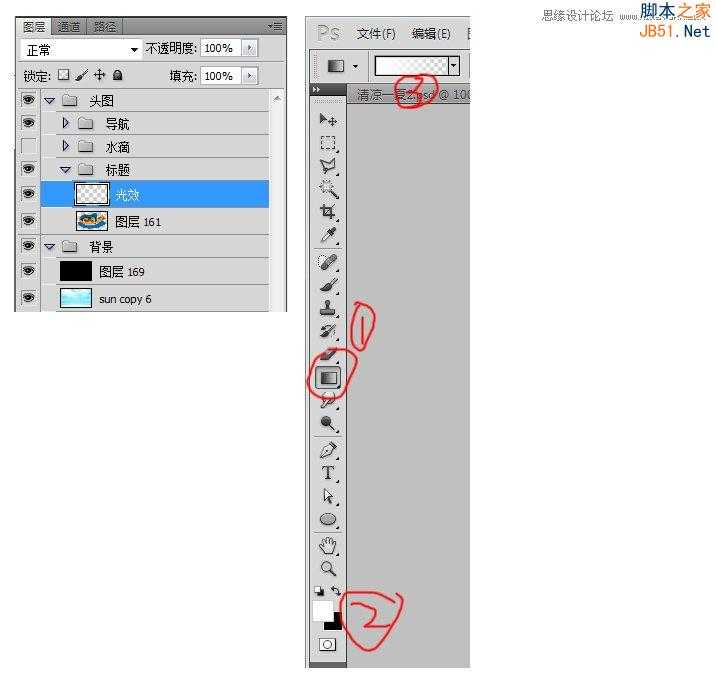Image resolution: width=716 pixels, height=679 pixels.
Task: Click the lock transparent pixels icon
Action: click(63, 75)
